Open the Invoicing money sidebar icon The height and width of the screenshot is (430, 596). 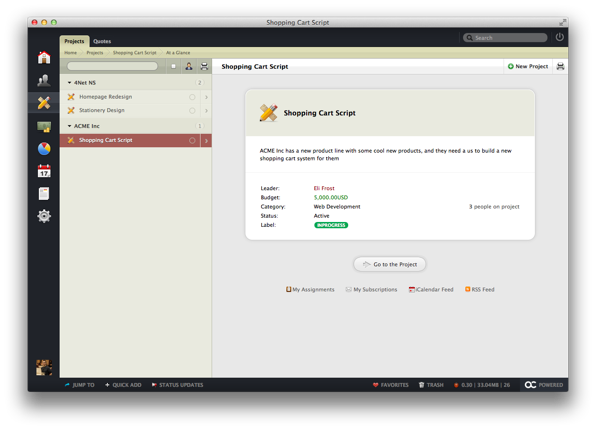(x=44, y=127)
